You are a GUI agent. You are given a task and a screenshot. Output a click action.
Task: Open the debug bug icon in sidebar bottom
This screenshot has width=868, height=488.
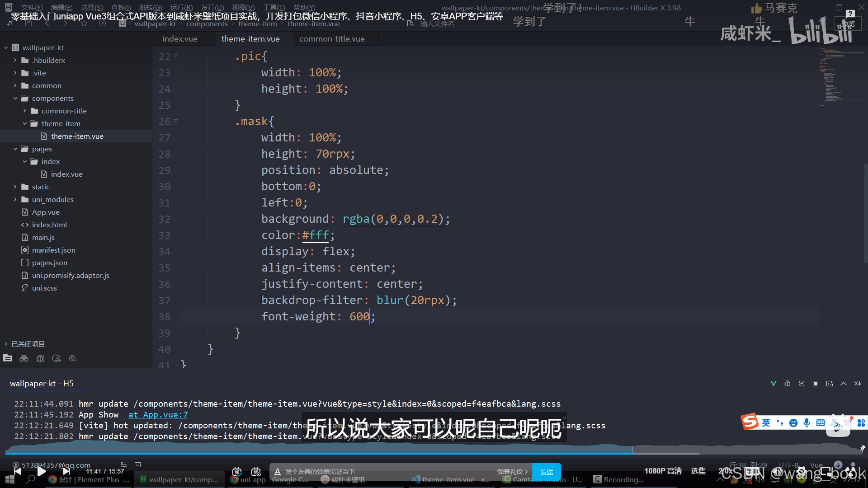pyautogui.click(x=40, y=358)
